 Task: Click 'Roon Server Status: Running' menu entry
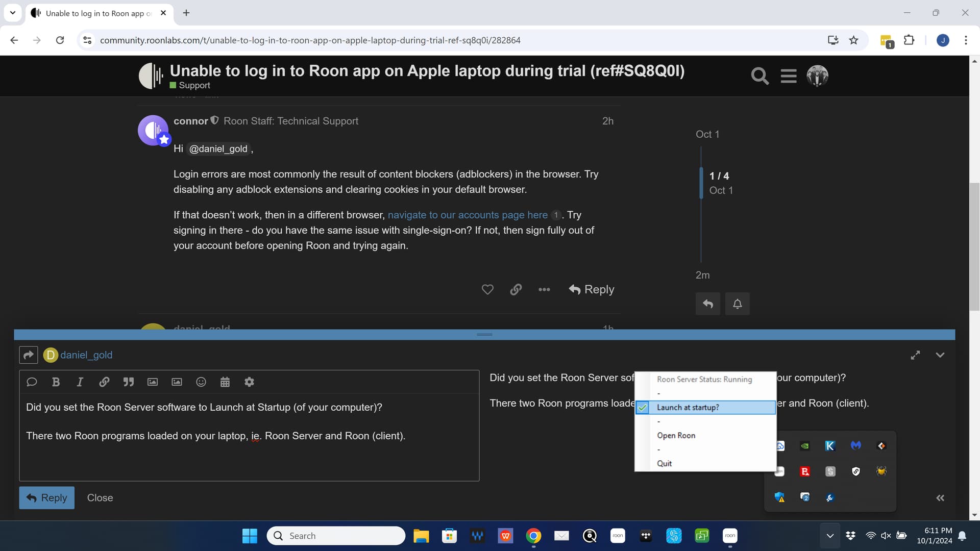[704, 379]
